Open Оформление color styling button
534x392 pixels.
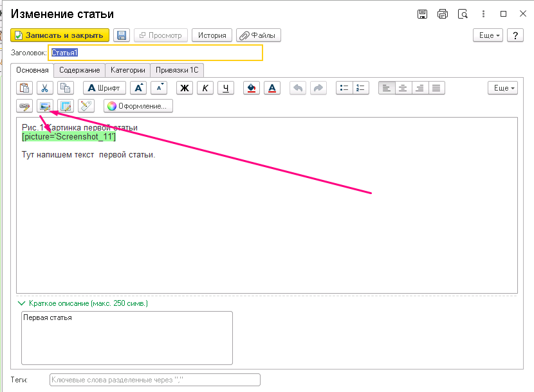point(138,106)
